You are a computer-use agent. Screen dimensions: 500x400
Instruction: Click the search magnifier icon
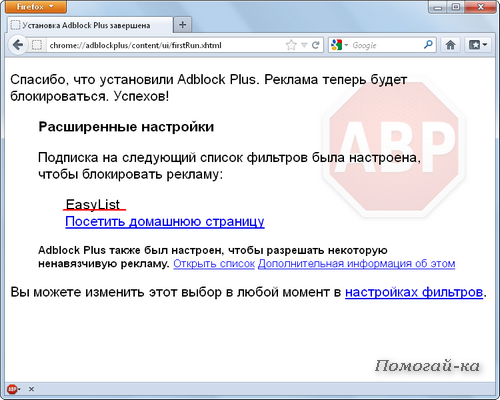[428, 45]
